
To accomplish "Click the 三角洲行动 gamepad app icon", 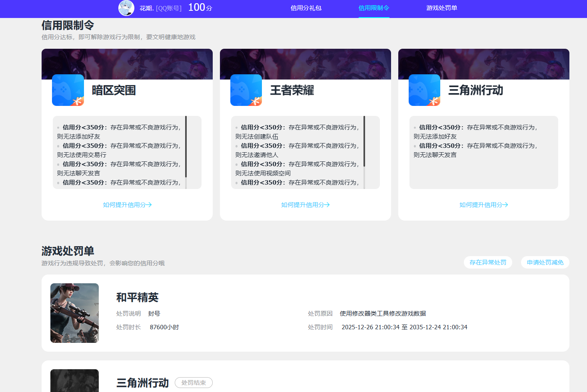I will 425,90.
